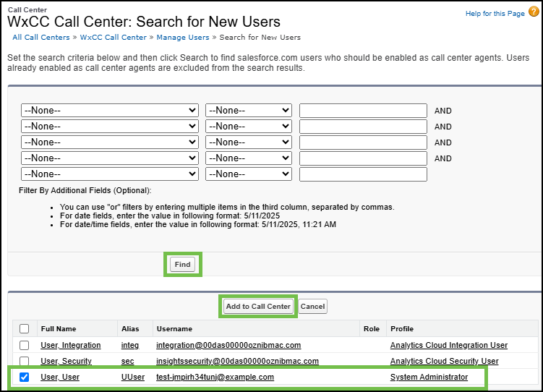Click Add to Call Center button

(x=258, y=307)
